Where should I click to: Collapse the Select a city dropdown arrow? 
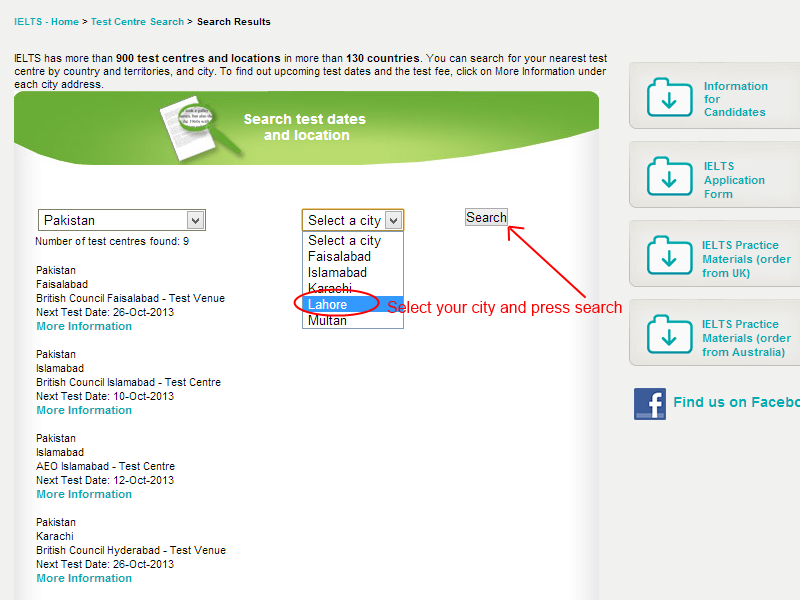point(393,220)
